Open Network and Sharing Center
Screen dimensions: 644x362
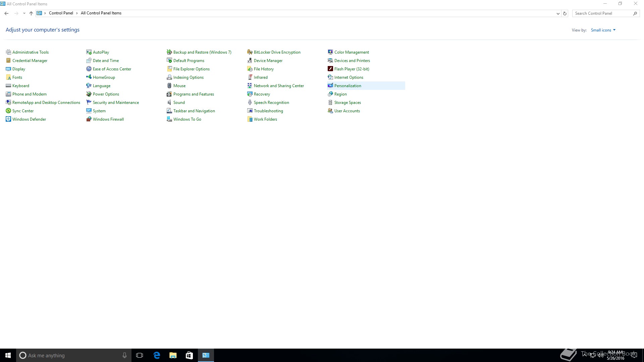coord(279,86)
